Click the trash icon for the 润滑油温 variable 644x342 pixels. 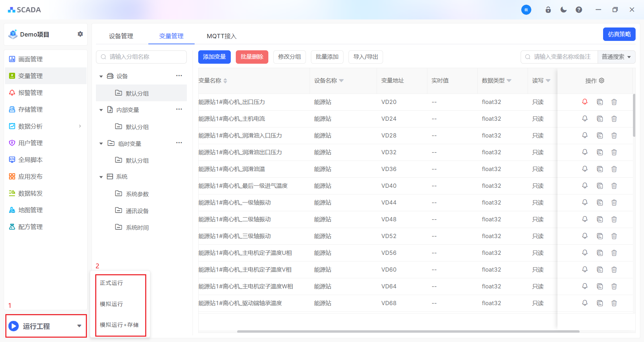pyautogui.click(x=614, y=169)
